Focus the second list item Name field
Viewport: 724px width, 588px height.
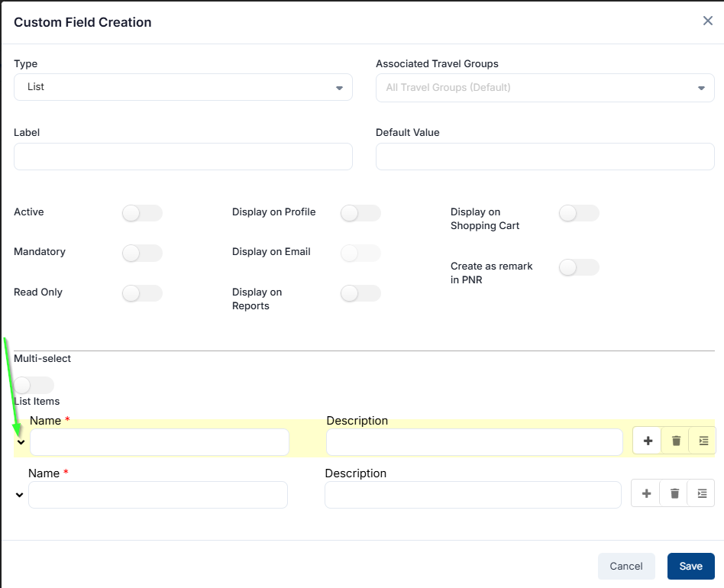point(158,495)
